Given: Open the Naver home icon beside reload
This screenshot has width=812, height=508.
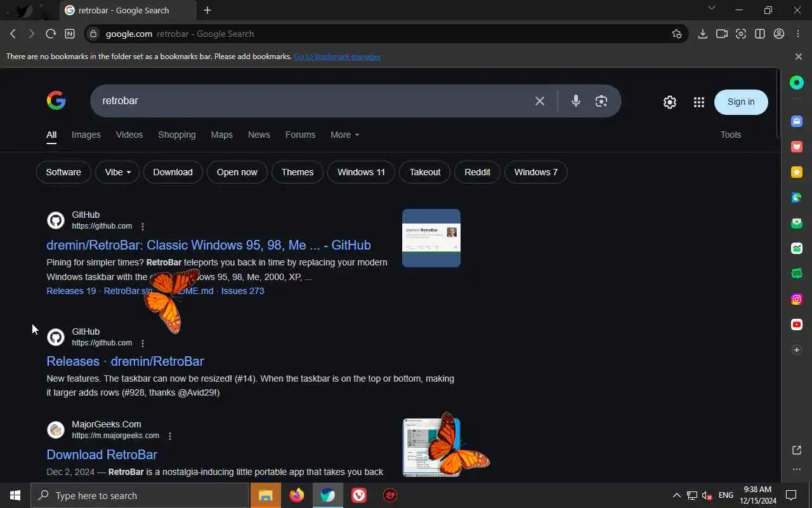Looking at the screenshot, I should pyautogui.click(x=70, y=34).
